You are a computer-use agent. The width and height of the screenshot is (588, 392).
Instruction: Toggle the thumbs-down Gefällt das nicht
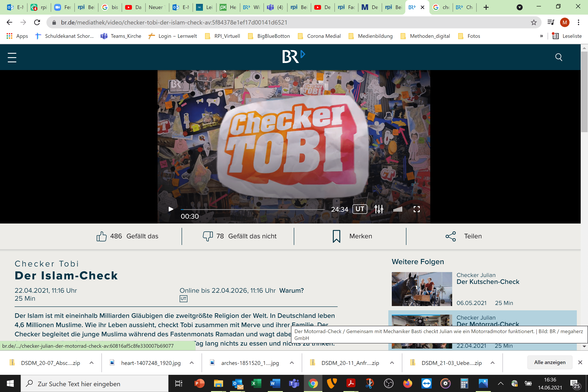(208, 236)
